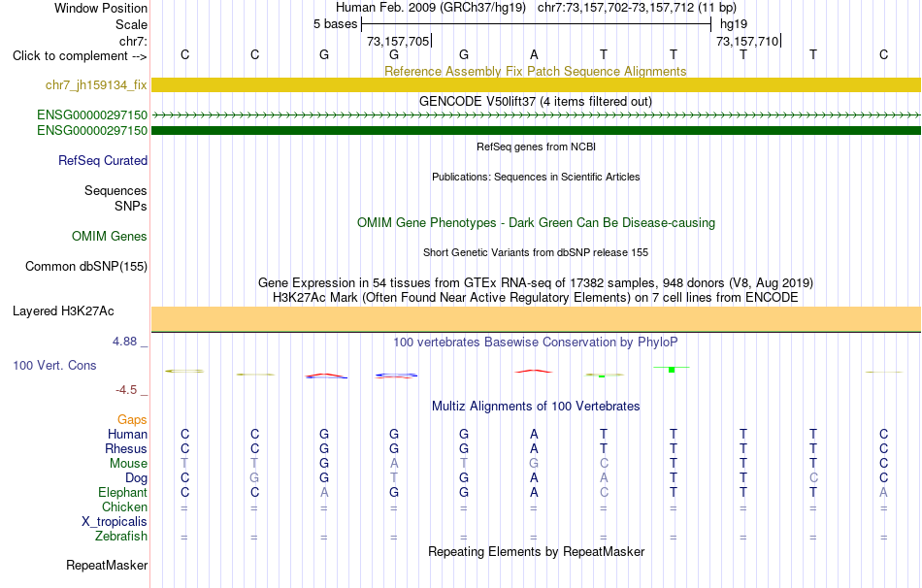This screenshot has height=588, width=922.
Task: Click the RepeatMasker track label
Action: (x=107, y=565)
